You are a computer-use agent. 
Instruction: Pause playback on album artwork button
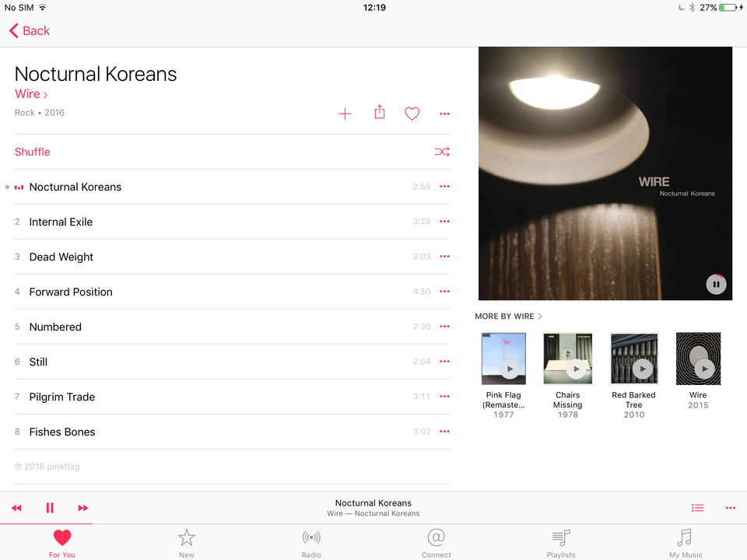point(716,285)
